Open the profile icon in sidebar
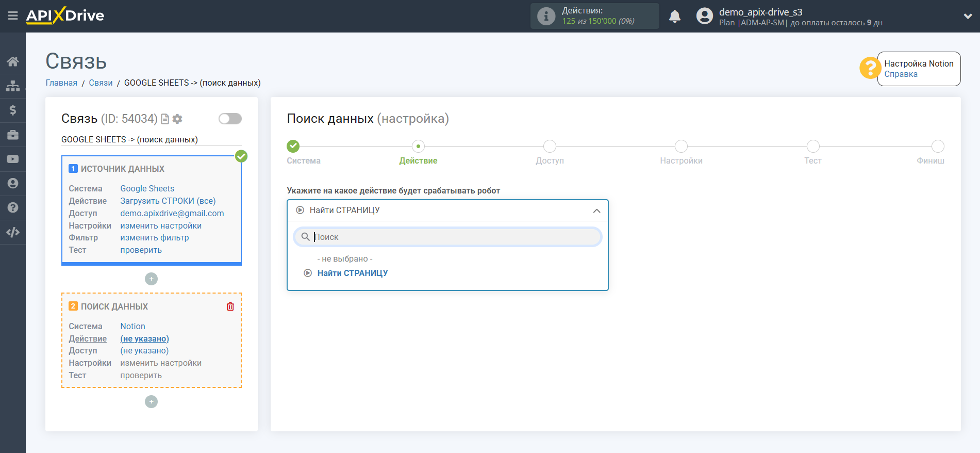The image size is (980, 453). click(x=13, y=183)
